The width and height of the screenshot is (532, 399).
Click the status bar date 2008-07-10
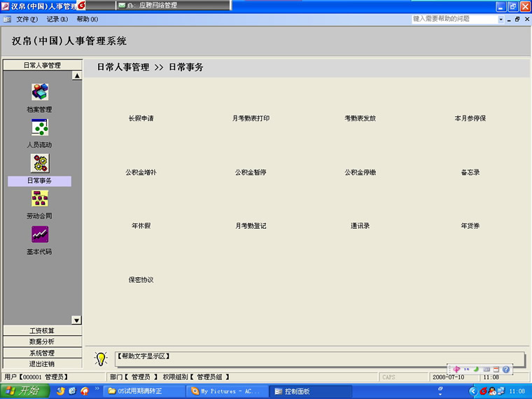coord(449,377)
